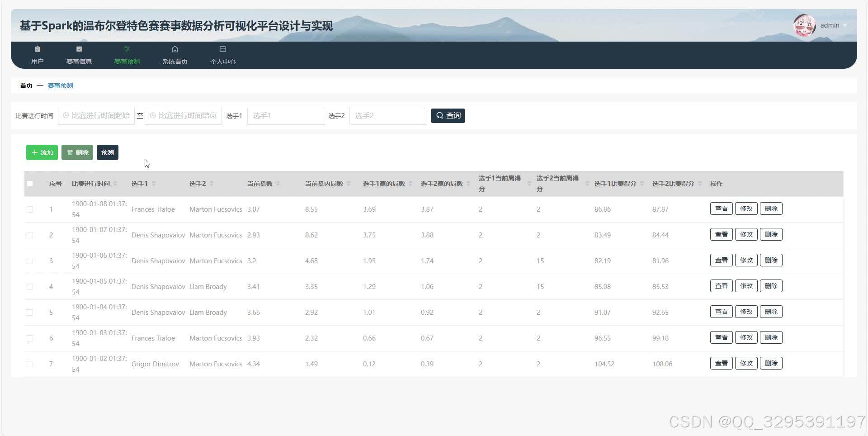Expand the admin user dropdown arrow
Screen dimensions: 868x436
pyautogui.click(x=845, y=26)
